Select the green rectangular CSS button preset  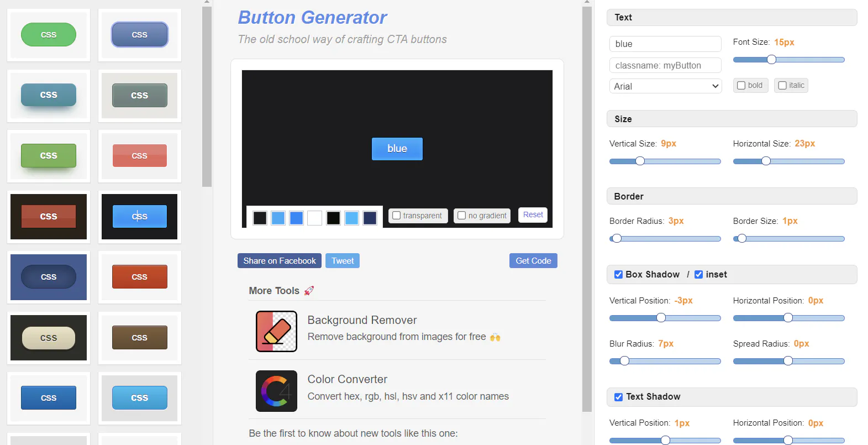point(49,156)
